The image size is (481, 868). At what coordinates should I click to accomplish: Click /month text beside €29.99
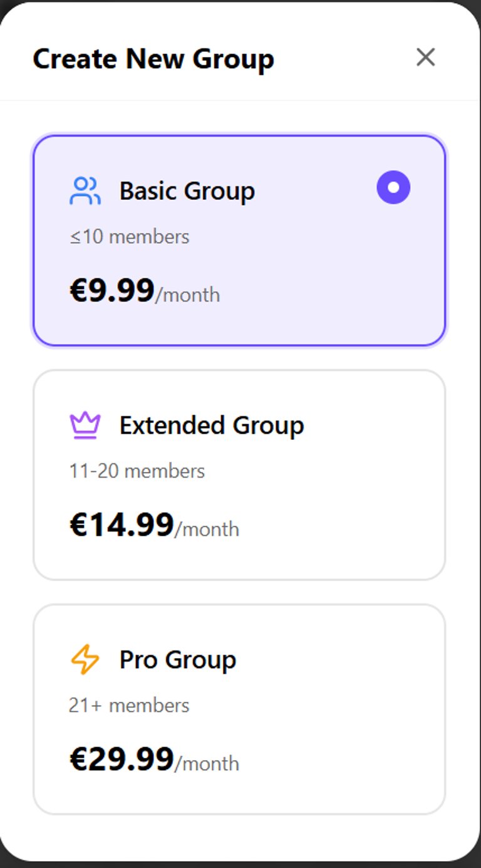point(207,763)
